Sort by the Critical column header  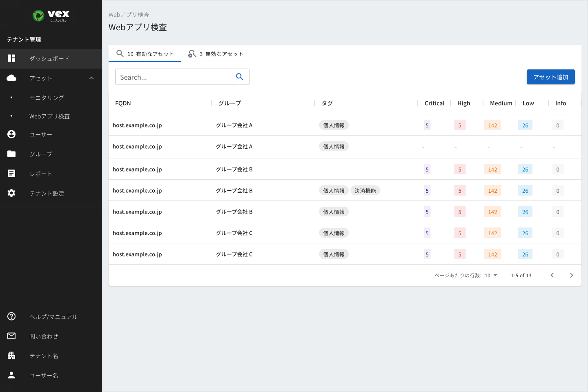[x=434, y=103]
